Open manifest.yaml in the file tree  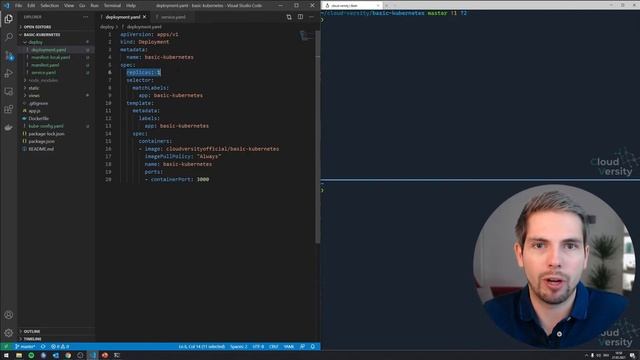pyautogui.click(x=45, y=65)
